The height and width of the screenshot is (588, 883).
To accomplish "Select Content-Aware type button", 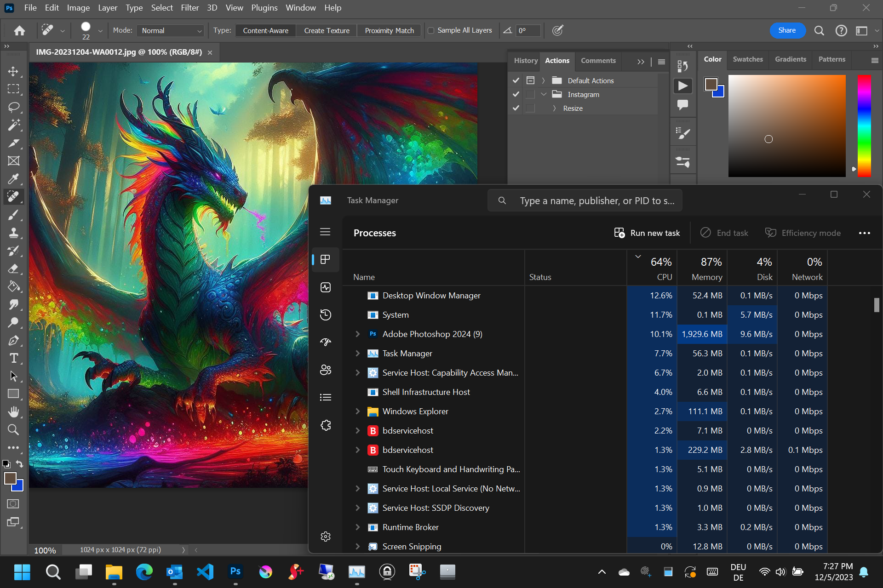I will click(265, 31).
